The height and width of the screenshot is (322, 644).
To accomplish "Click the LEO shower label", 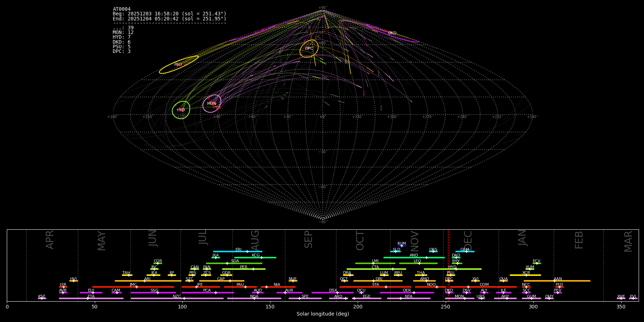I will 417,261.
